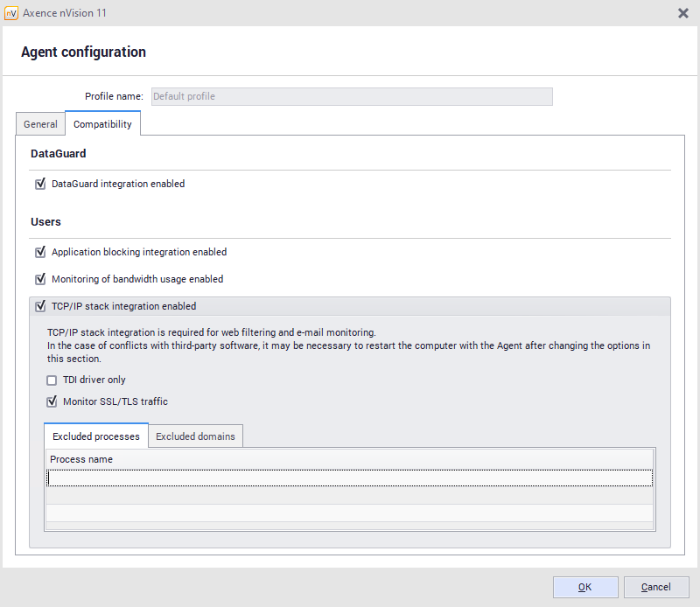
Task: Close the Agent configuration window
Action: (x=682, y=13)
